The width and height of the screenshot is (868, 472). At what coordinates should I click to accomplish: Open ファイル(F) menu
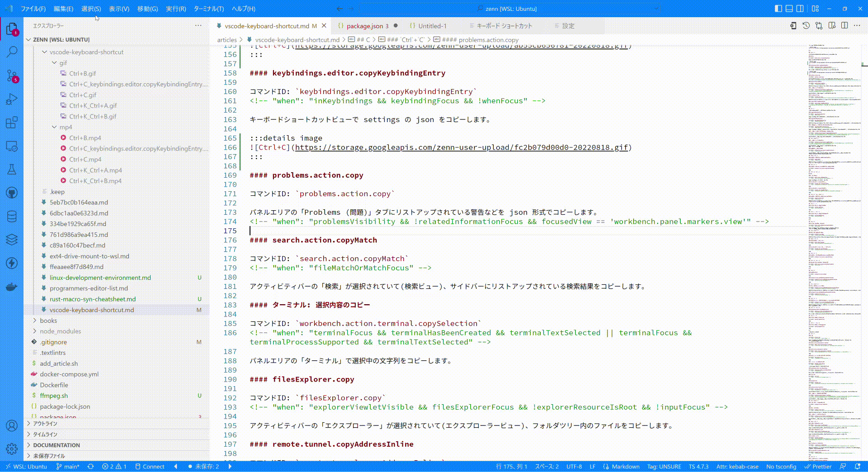(33, 9)
